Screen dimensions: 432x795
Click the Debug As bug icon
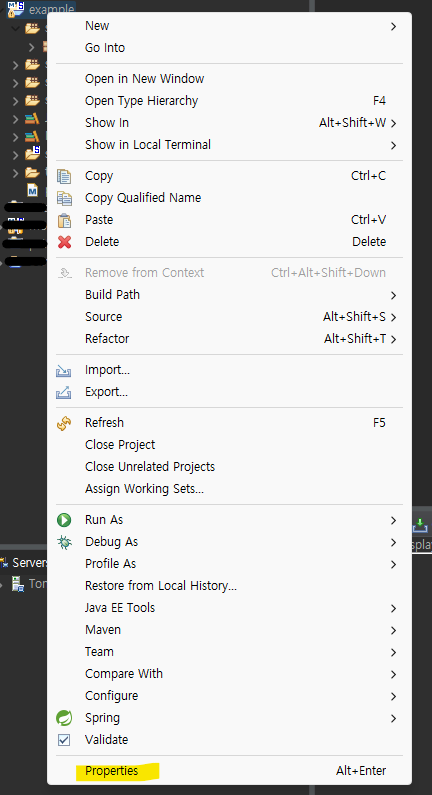click(x=64, y=542)
